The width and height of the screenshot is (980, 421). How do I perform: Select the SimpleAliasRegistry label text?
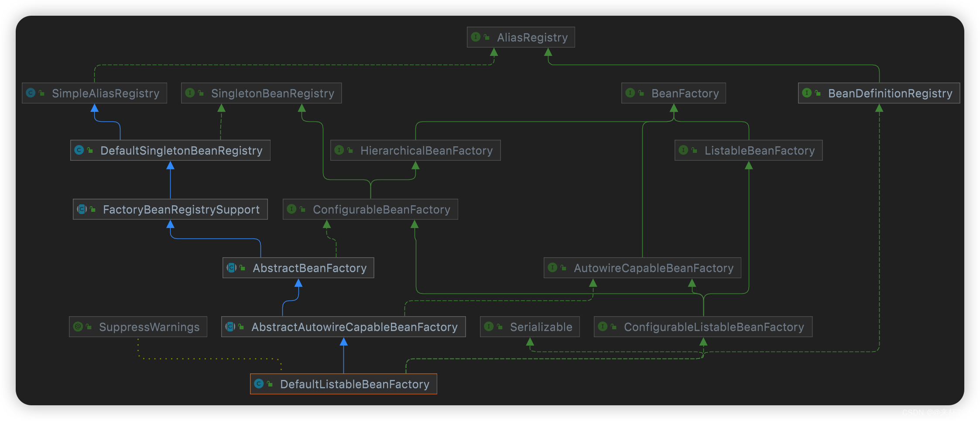(x=106, y=93)
